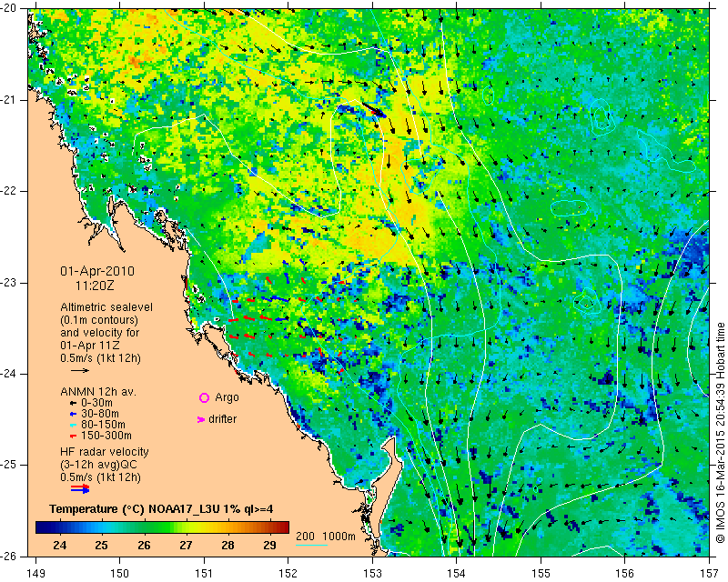Screen dimensions: 728x582
Task: Click colorbar temperature label 28
Action: pyautogui.click(x=227, y=546)
